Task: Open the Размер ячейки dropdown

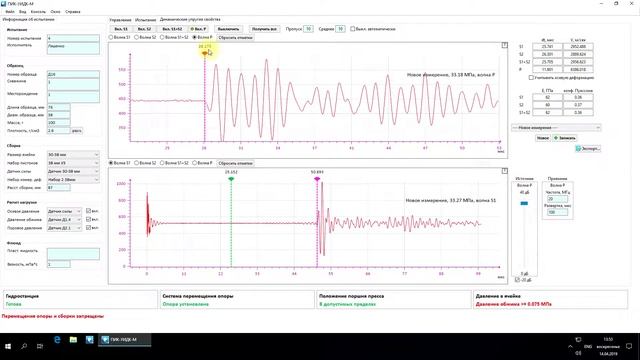Action: [x=73, y=155]
